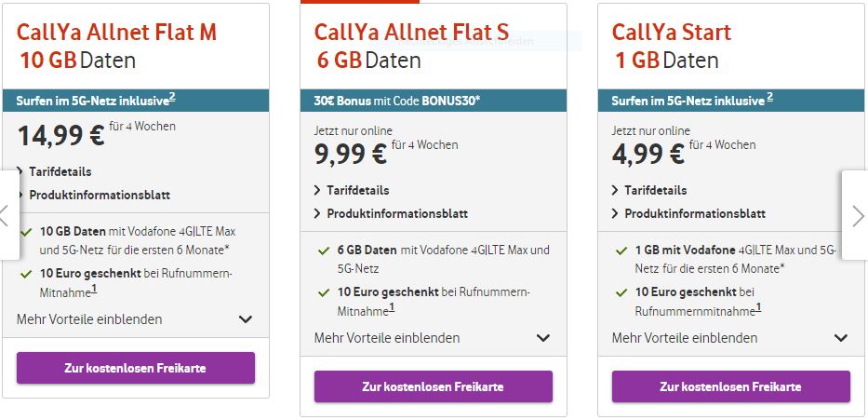Click the previous carousel arrow on left
The image size is (868, 420).
tap(7, 215)
